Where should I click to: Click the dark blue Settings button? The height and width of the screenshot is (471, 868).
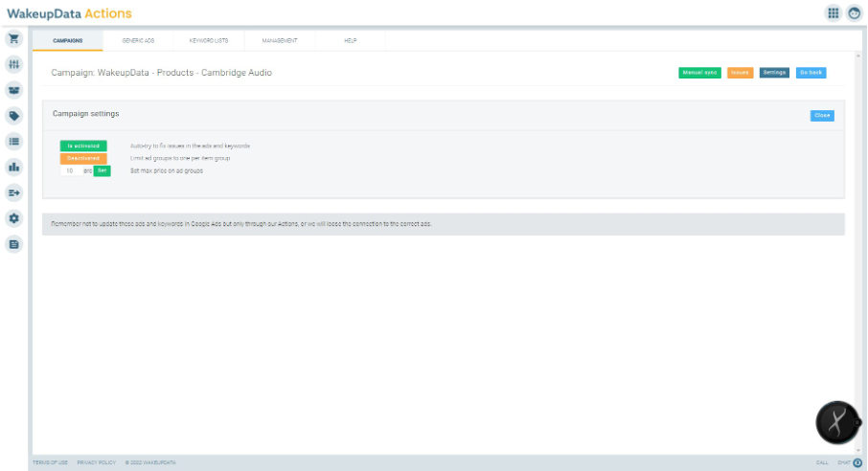774,73
